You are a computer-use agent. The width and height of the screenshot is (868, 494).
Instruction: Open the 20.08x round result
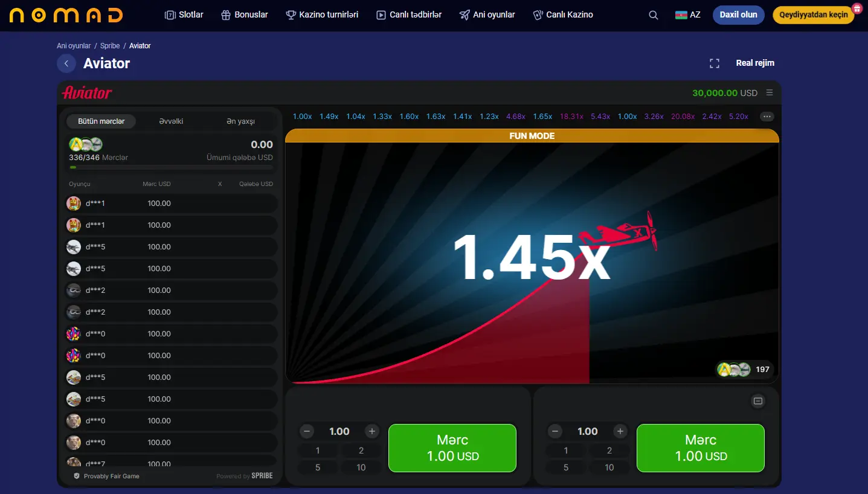683,117
